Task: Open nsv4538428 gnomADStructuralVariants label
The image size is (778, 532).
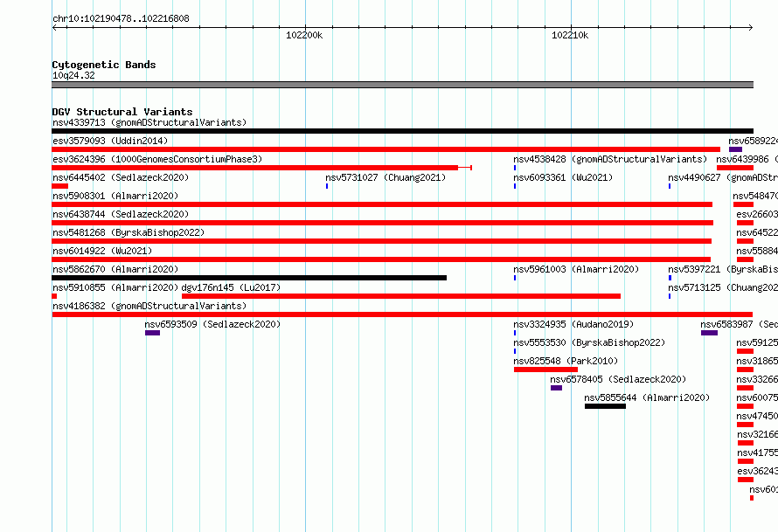Action: [x=610, y=159]
